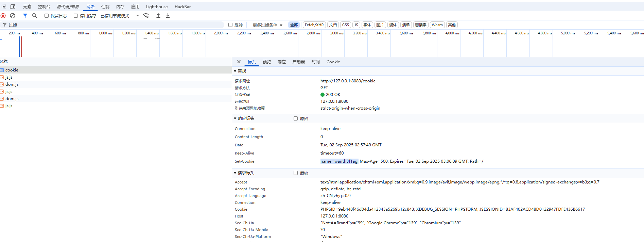This screenshot has height=242, width=644.
Task: Click the inspect element picker icon
Action: coord(3,6)
